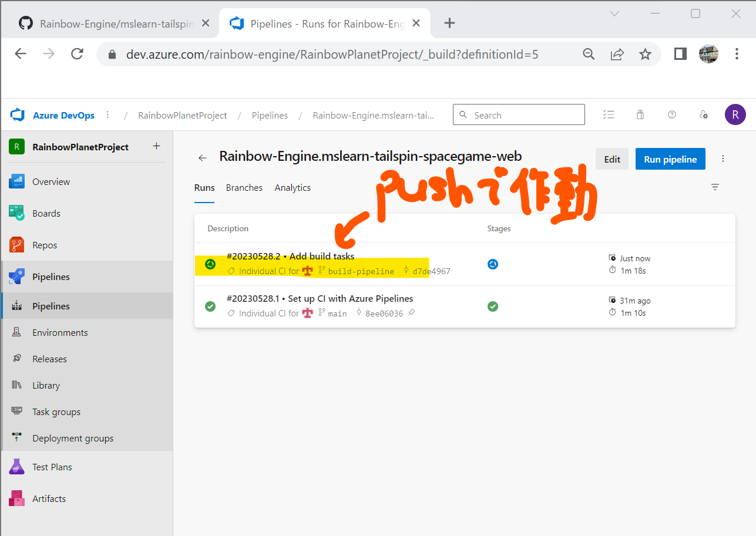Open a new browser tab
756x536 pixels.
pos(449,23)
